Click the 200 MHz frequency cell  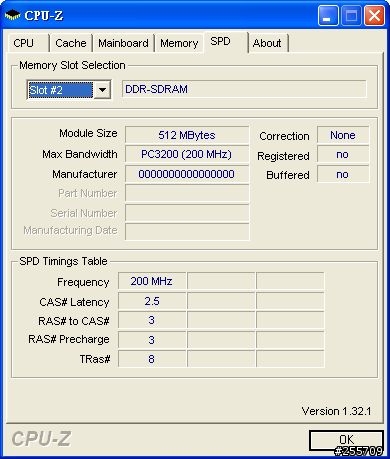152,281
